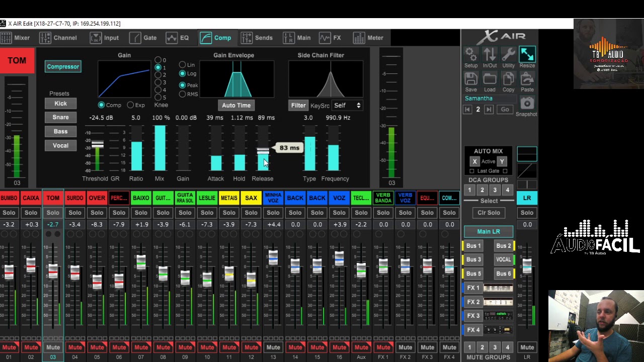Click Auto Mix Y button
Screen dimensions: 644x362
502,161
